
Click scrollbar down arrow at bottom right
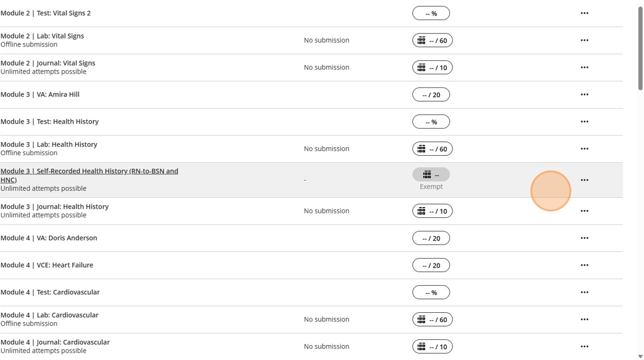pos(640,356)
